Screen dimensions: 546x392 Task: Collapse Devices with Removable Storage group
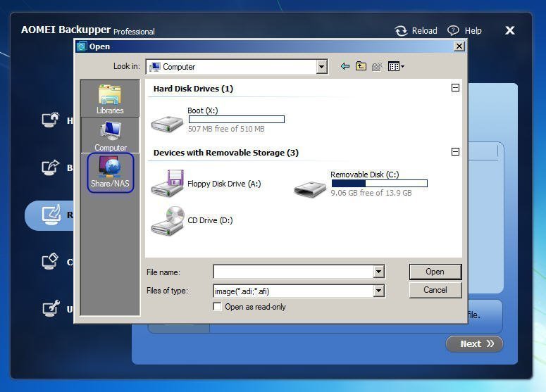pos(455,151)
